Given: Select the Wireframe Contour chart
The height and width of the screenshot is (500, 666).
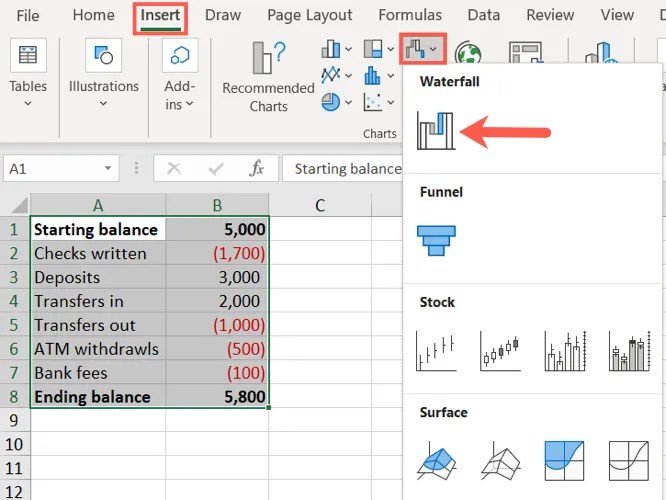Looking at the screenshot, I should [629, 461].
